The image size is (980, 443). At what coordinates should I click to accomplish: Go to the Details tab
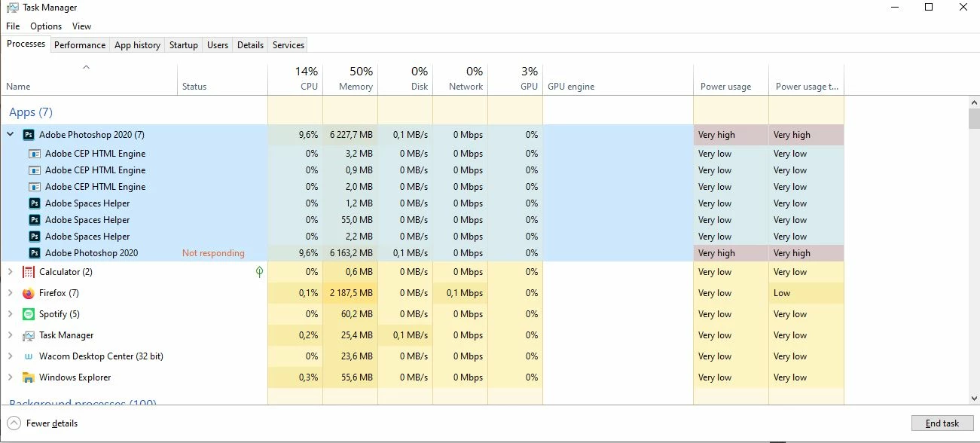[250, 45]
